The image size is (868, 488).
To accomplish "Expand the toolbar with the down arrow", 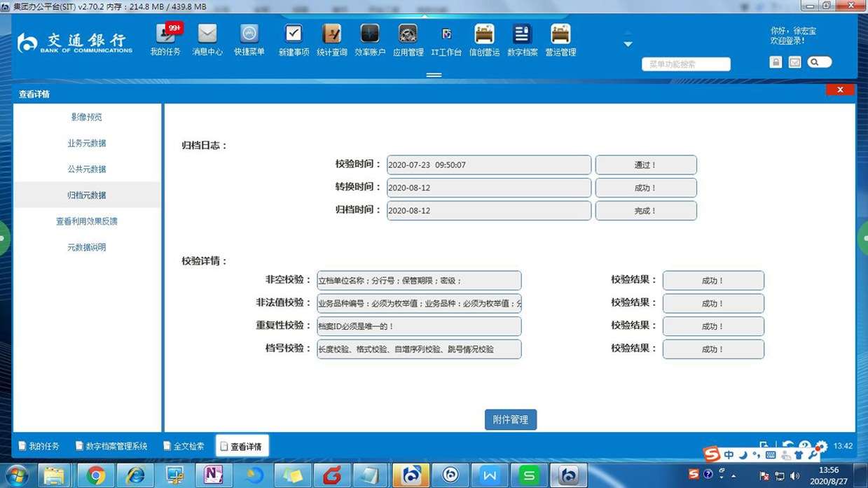I will pos(628,44).
